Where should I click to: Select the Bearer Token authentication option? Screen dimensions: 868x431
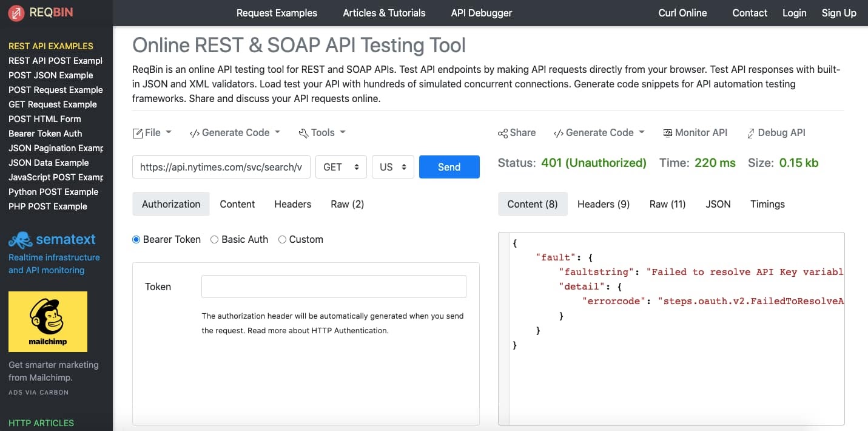(136, 239)
